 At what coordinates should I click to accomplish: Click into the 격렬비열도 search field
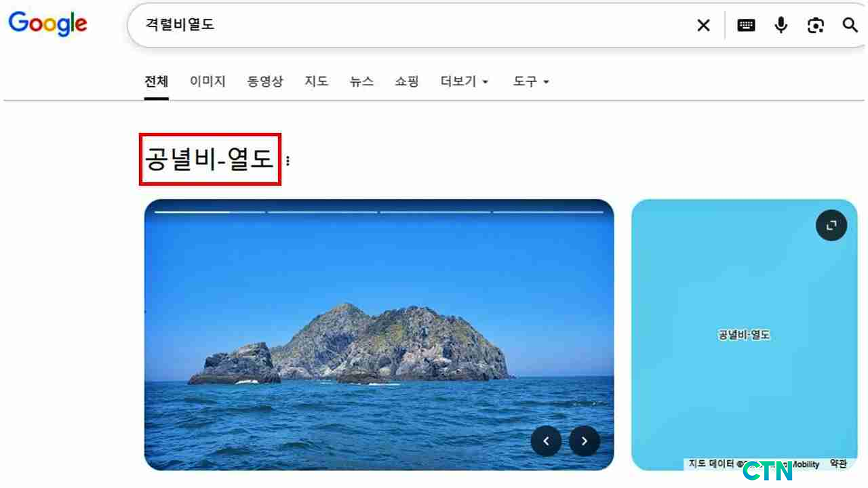click(407, 26)
